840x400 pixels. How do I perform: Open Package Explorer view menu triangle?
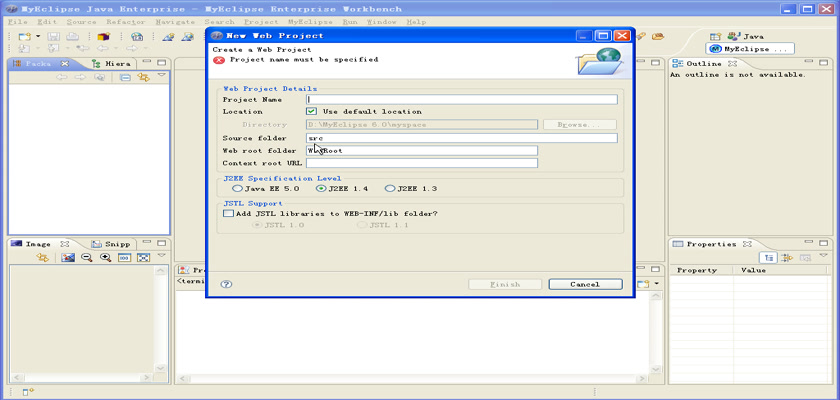coord(161,76)
